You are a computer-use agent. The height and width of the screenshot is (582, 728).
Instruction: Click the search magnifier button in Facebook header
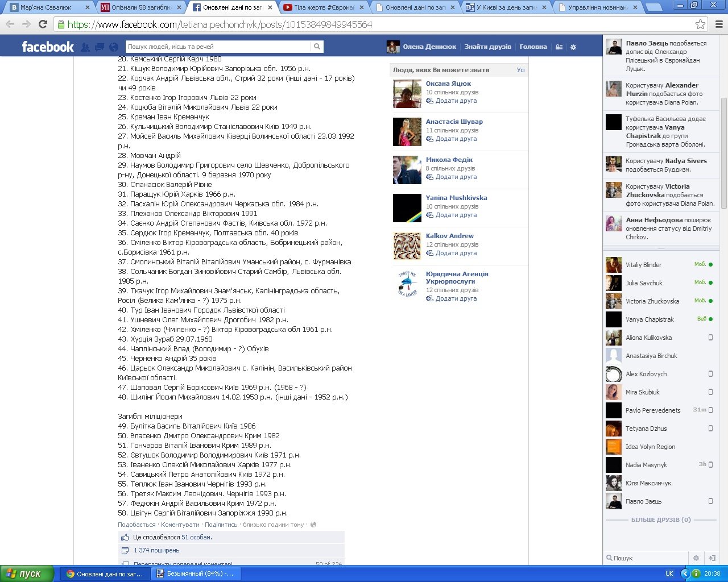click(317, 47)
